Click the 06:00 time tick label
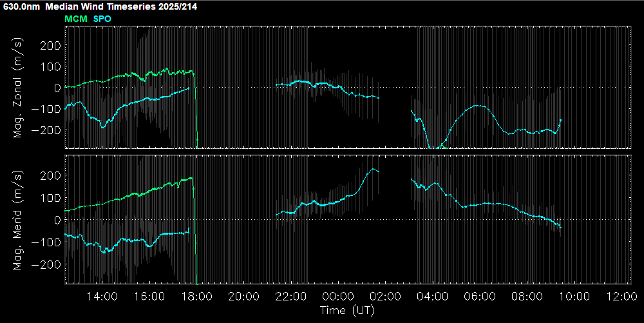Image resolution: width=644 pixels, height=323 pixels. point(480,297)
